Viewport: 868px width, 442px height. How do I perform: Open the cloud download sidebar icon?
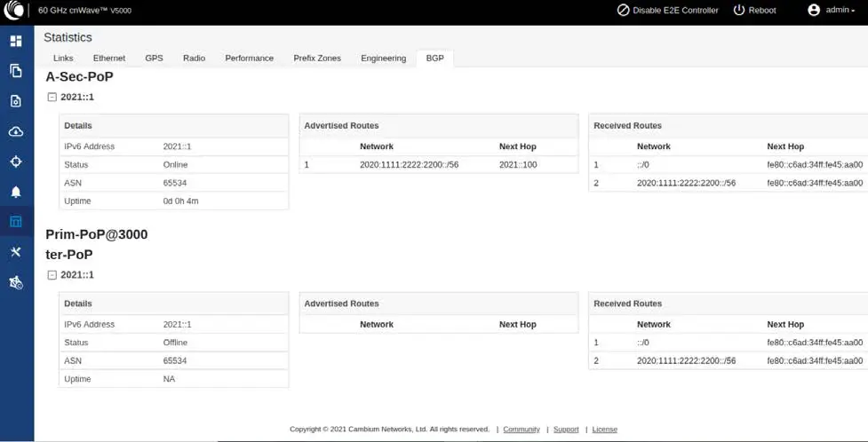pos(16,131)
